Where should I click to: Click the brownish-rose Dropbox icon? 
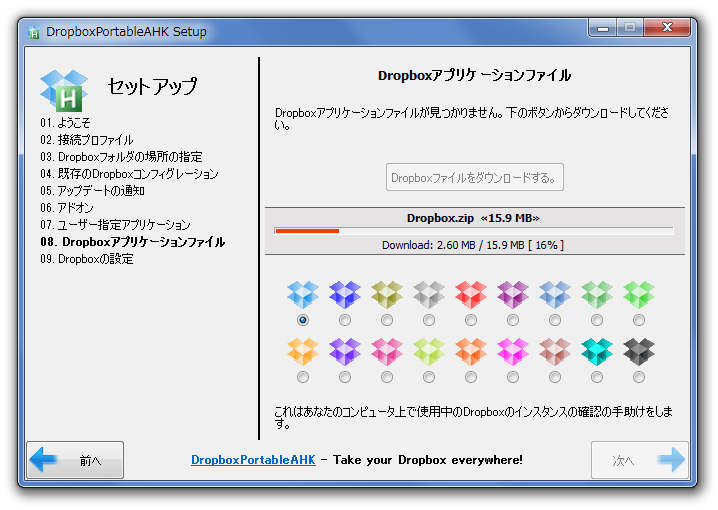[x=555, y=352]
